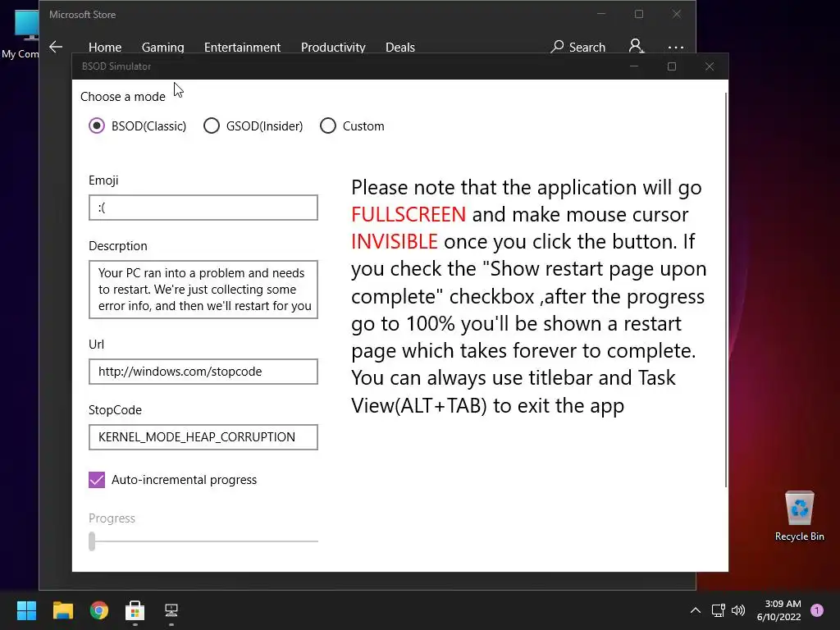The width and height of the screenshot is (840, 630).
Task: Click into the Emoji text field
Action: [203, 208]
